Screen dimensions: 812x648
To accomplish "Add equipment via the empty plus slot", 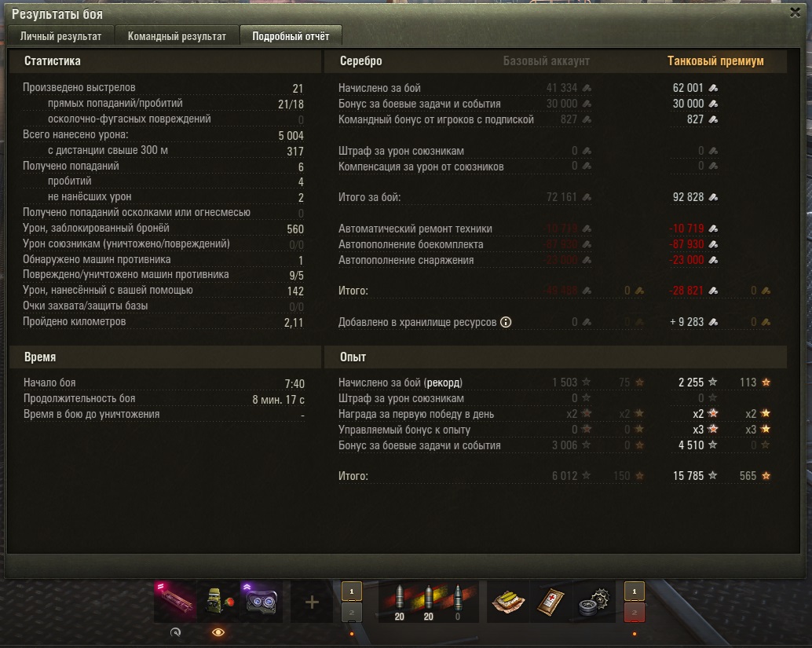I will [312, 602].
